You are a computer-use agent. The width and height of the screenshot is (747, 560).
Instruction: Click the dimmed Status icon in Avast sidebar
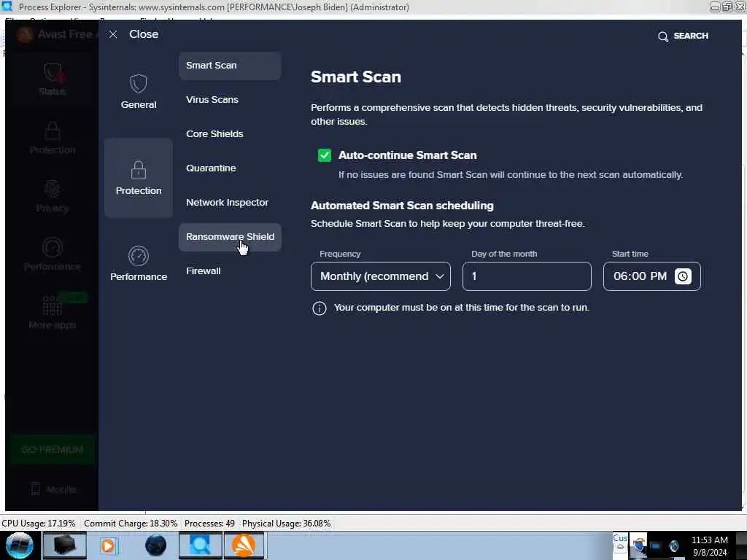point(53,73)
